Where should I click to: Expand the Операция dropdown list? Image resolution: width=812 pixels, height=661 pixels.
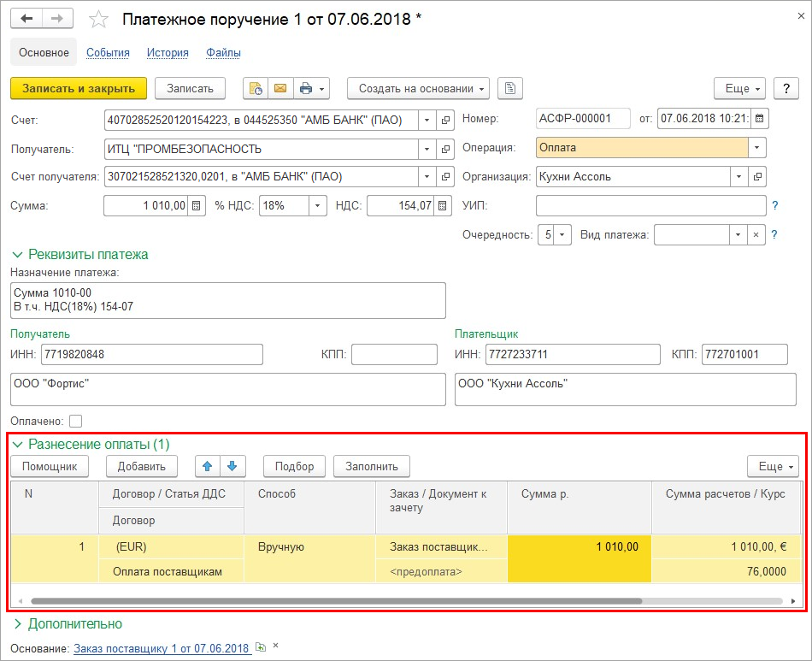pos(756,148)
